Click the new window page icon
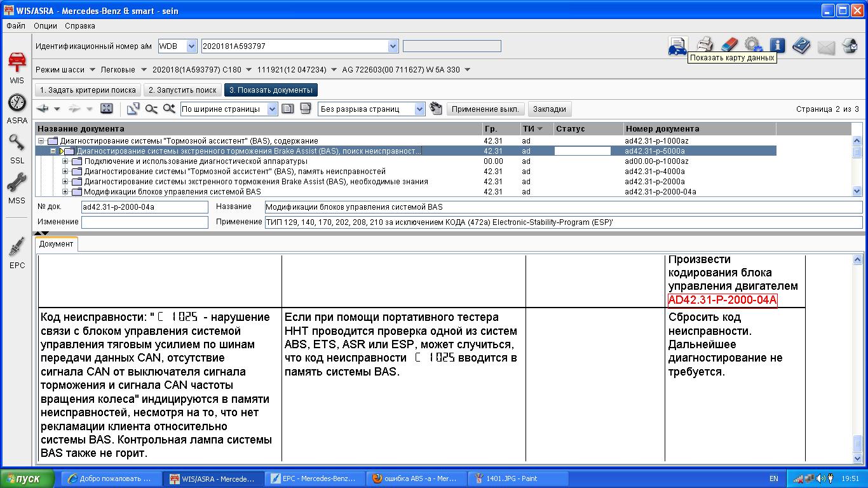This screenshot has height=488, width=868. 133,109
